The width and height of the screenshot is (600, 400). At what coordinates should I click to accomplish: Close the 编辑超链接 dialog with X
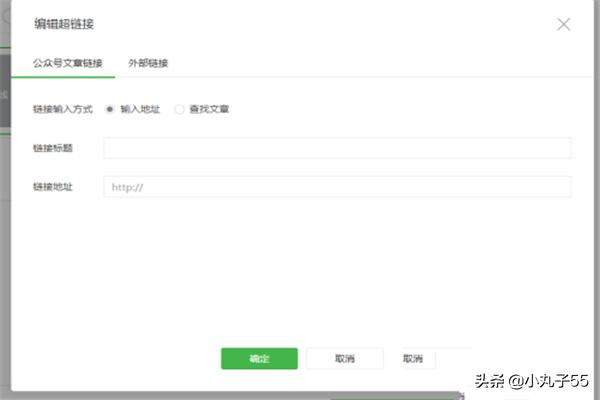point(563,24)
